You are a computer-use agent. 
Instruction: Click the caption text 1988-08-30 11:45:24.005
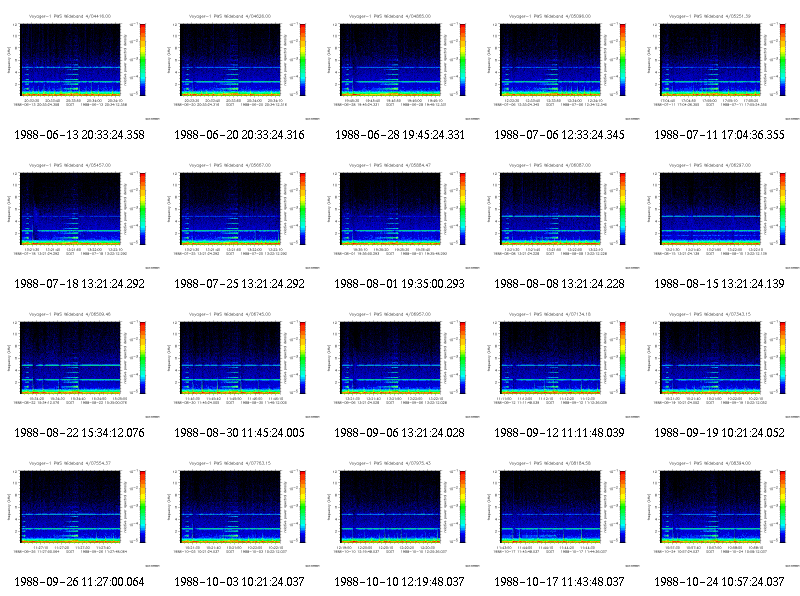239,433
